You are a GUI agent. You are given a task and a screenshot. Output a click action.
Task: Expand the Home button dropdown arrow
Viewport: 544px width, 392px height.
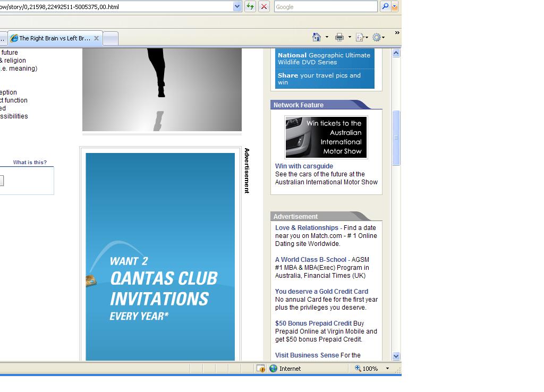327,37
